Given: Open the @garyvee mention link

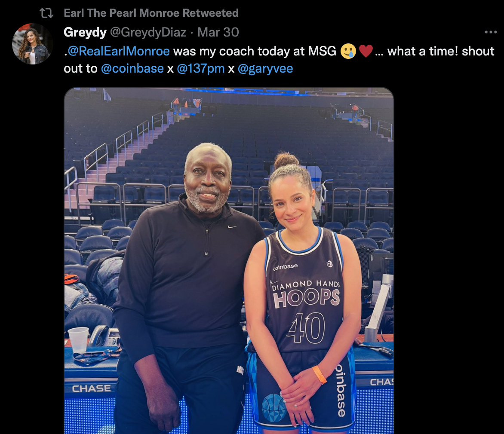Looking at the screenshot, I should (265, 69).
